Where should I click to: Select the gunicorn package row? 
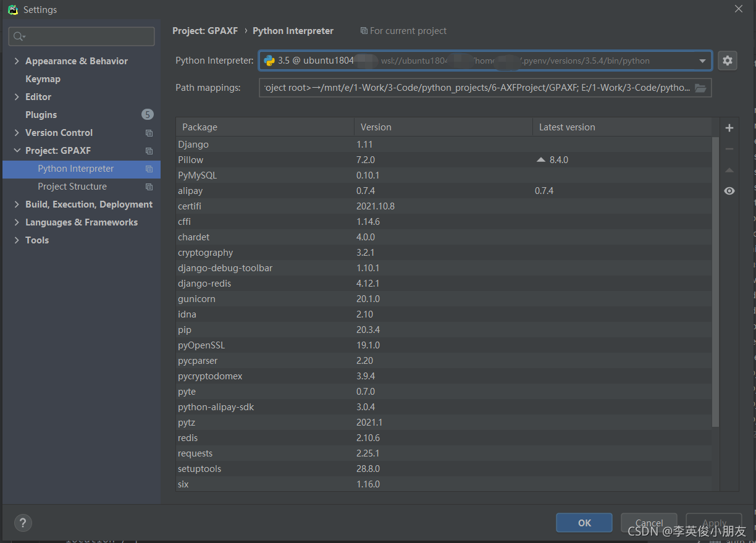tap(443, 299)
